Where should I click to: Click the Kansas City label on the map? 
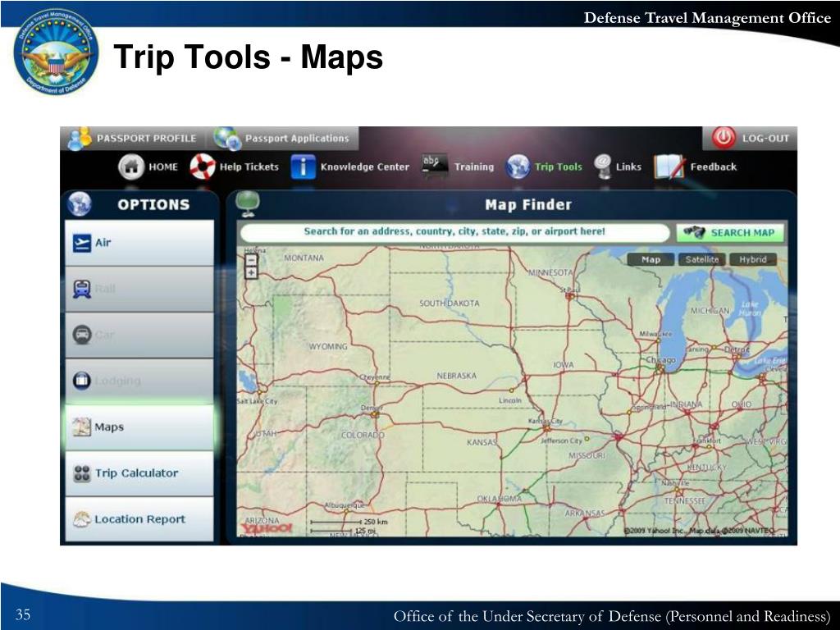(546, 421)
